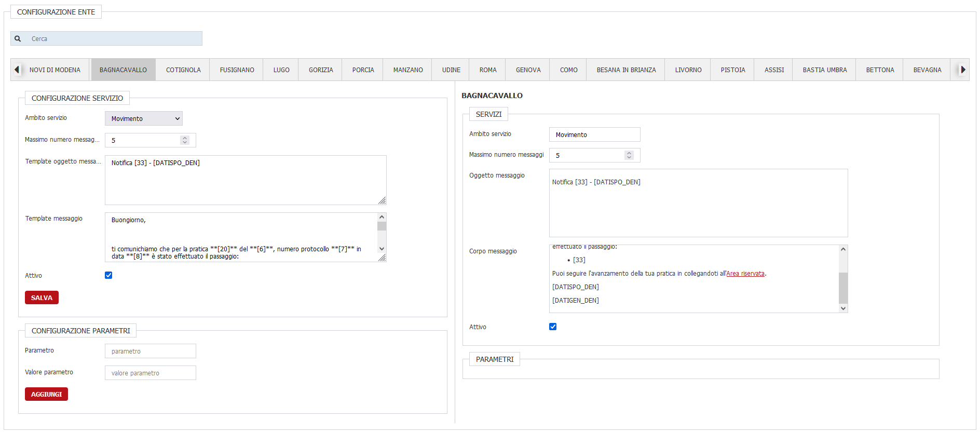This screenshot has width=980, height=433.
Task: Click the Corpo messaggio scrollbar thumb
Action: (x=843, y=288)
